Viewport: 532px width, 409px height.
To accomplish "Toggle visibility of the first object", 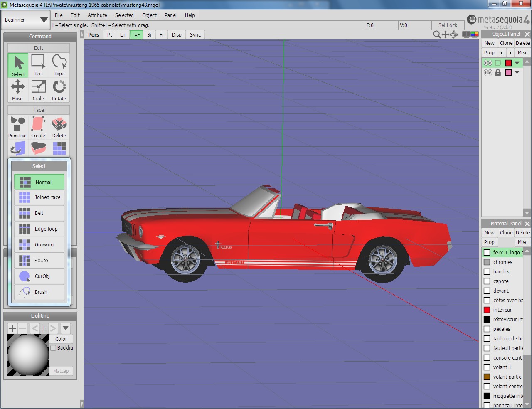I will 488,63.
